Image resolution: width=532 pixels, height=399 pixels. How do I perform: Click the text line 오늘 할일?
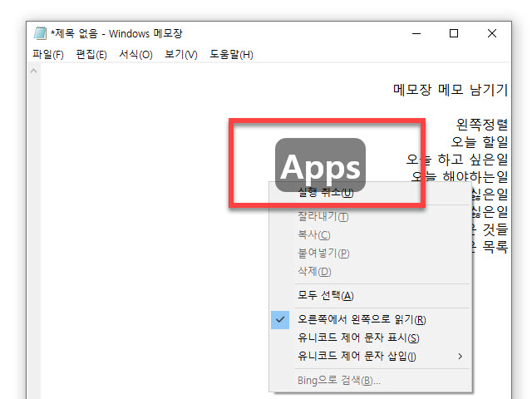[x=479, y=142]
